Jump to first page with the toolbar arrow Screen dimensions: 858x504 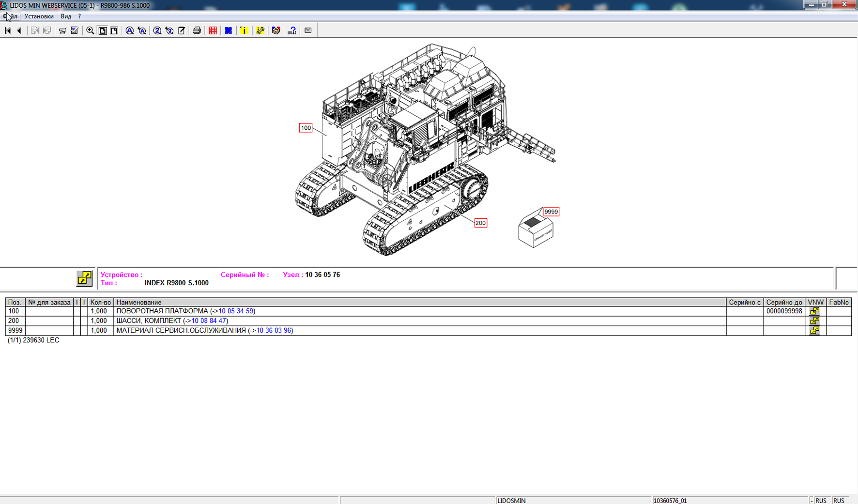[x=8, y=31]
